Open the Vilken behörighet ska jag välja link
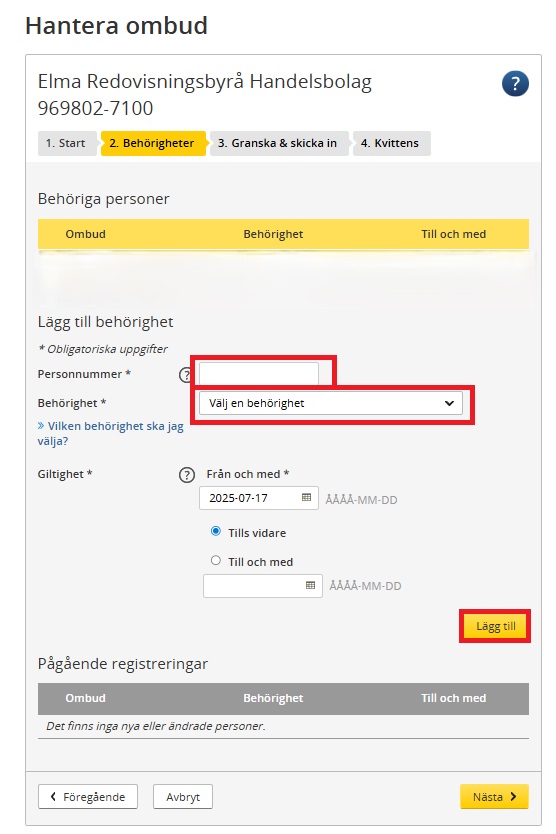556x834 pixels. [x=111, y=433]
